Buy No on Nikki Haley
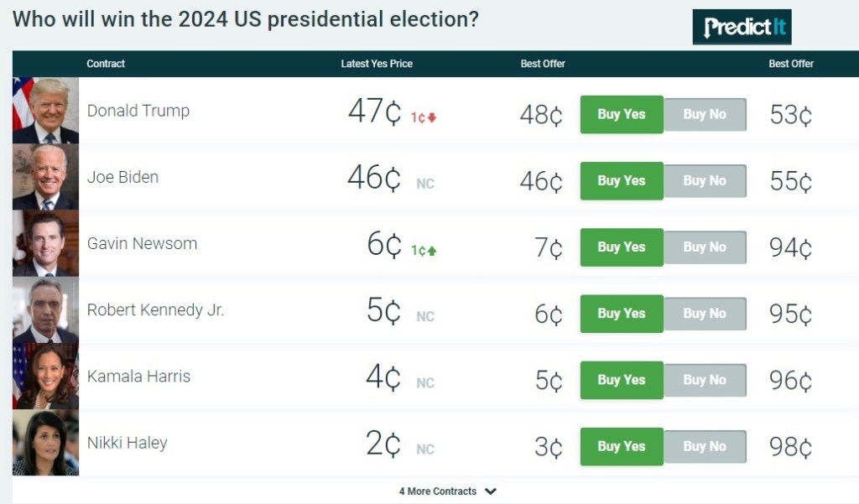This screenshot has height=504, width=859. coord(705,446)
